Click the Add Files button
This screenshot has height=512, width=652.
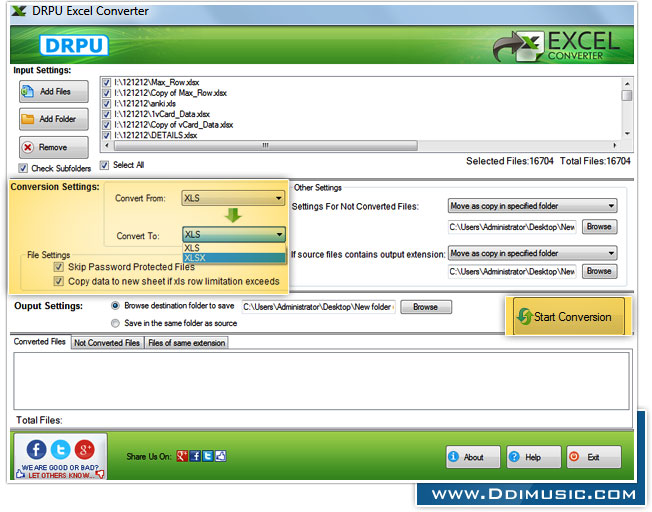[x=54, y=91]
